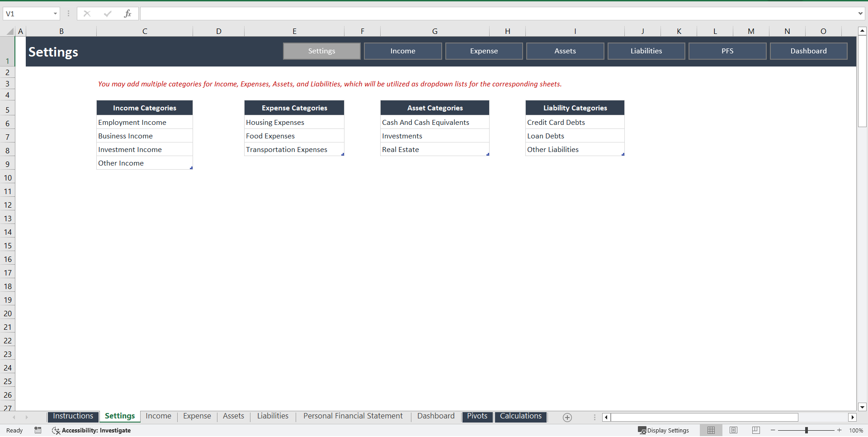
Task: Go to Expense via header button
Action: 484,51
